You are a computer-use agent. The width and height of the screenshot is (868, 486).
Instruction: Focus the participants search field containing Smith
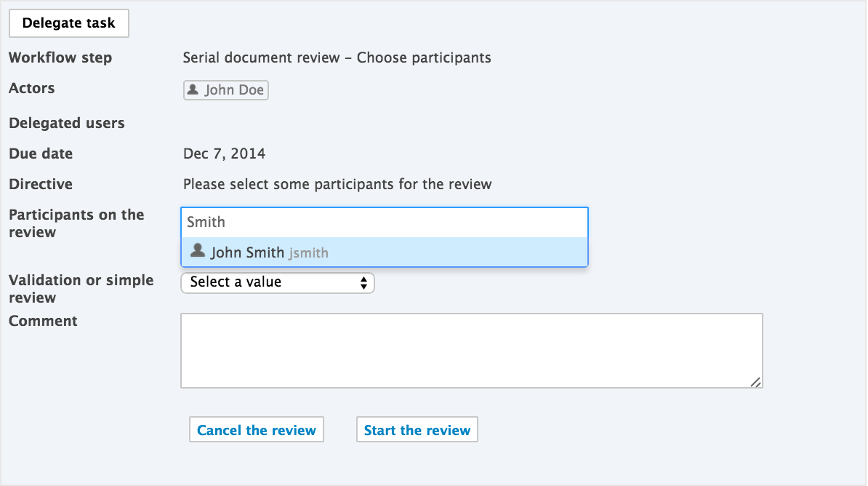[384, 222]
